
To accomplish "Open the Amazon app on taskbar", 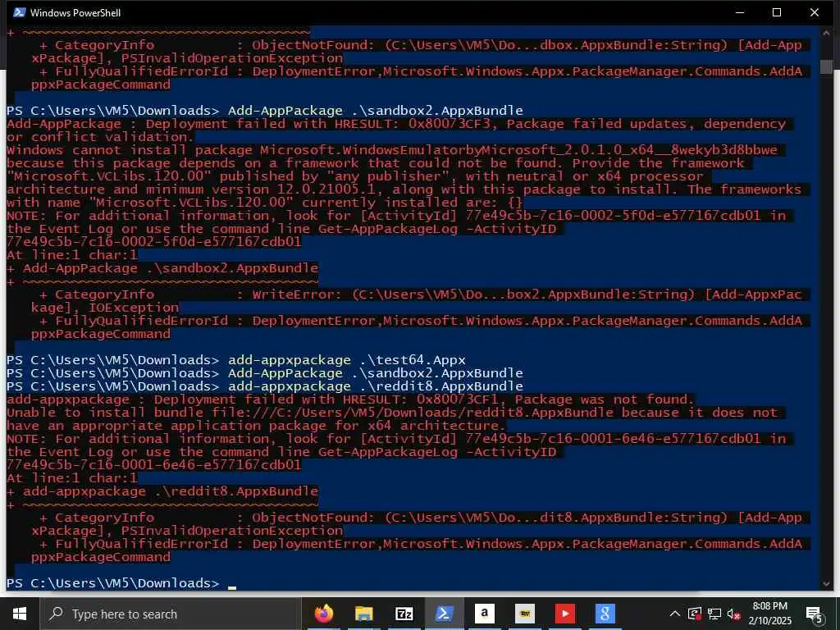I will click(484, 614).
